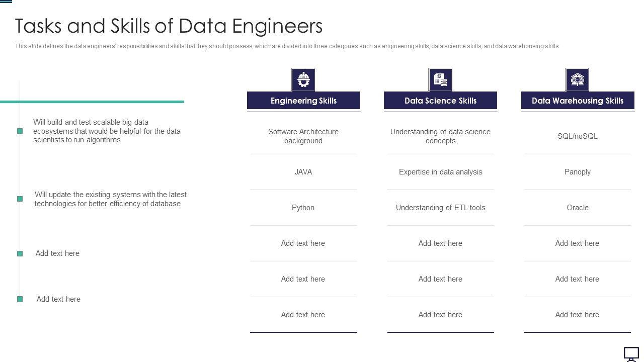The image size is (644, 362).
Task: Click the Panoply warehousing entry
Action: (x=578, y=172)
